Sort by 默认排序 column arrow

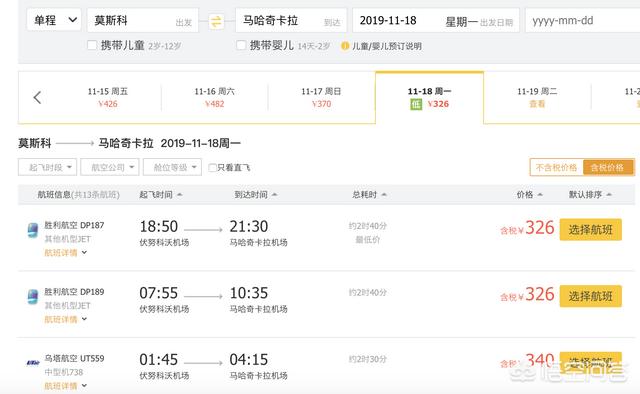(x=609, y=195)
